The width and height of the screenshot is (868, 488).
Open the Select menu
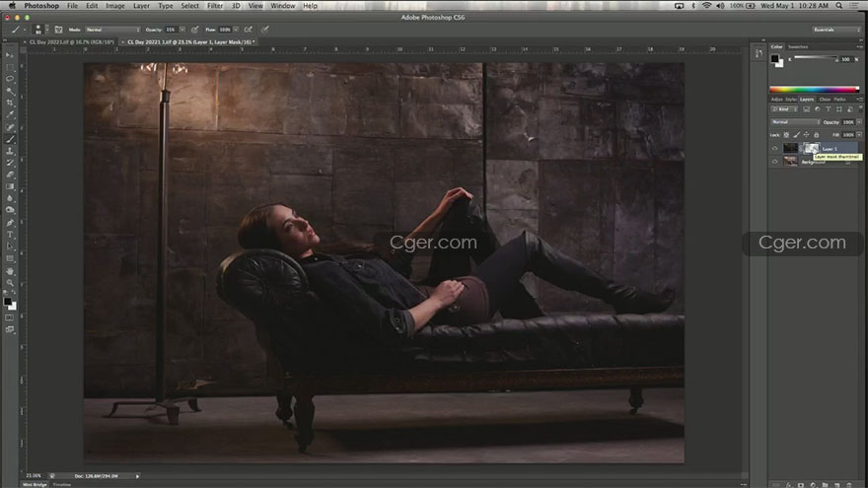pyautogui.click(x=189, y=6)
